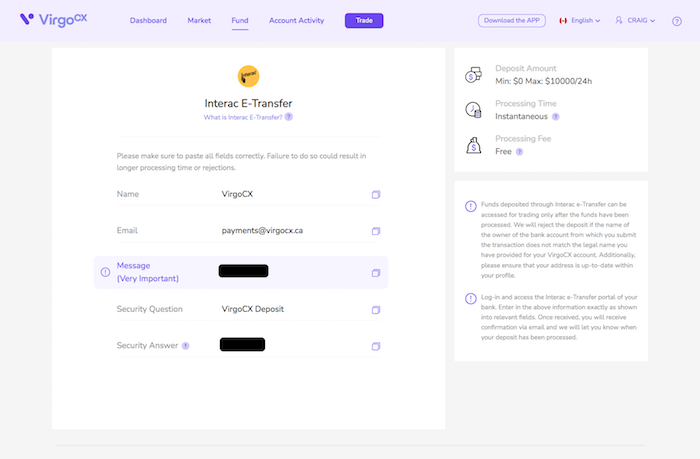Click the Interac E-Transfer heading
This screenshot has width=700, height=459.
pyautogui.click(x=248, y=103)
